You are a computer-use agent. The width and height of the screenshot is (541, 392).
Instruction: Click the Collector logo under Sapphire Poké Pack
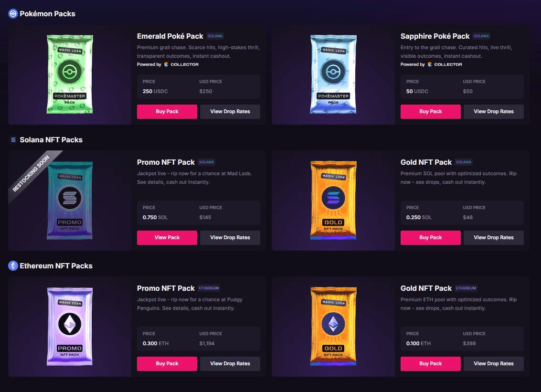pyautogui.click(x=445, y=64)
